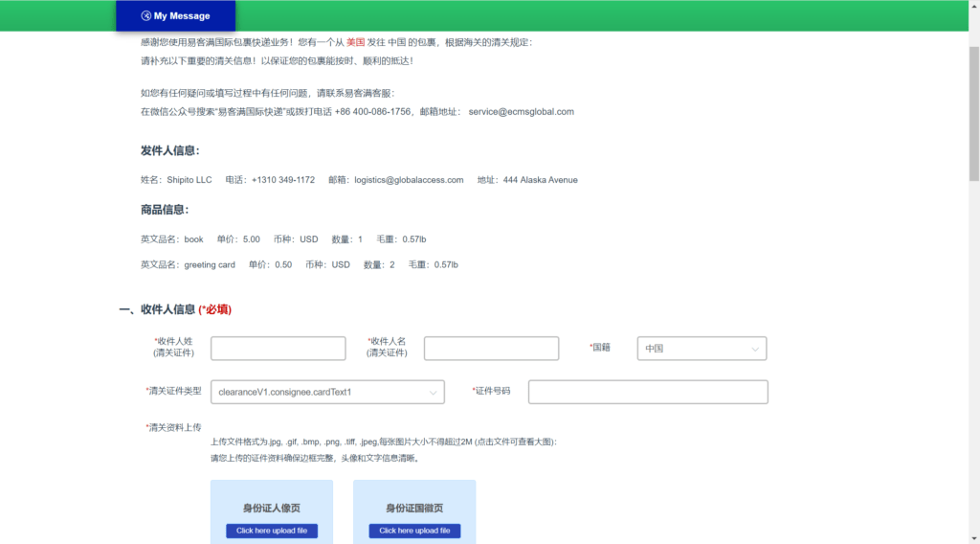Click the logistics@globalaccess.com email text

pos(409,180)
